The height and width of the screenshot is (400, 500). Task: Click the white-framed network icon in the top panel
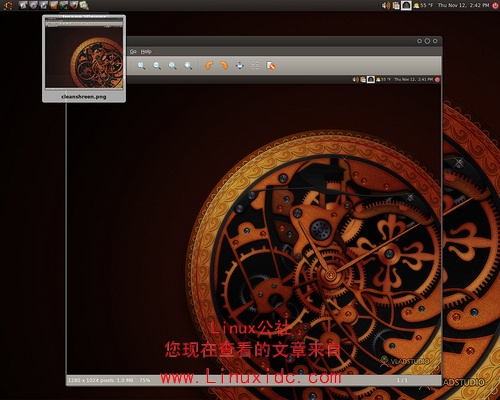pyautogui.click(x=406, y=5)
